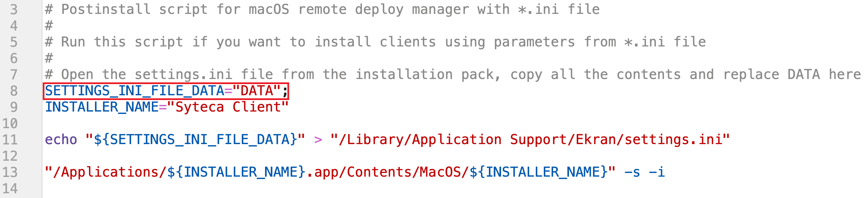The width and height of the screenshot is (868, 198).
Task: Click the INSTALLER_NAME variable definition on line 9
Action: (x=102, y=107)
